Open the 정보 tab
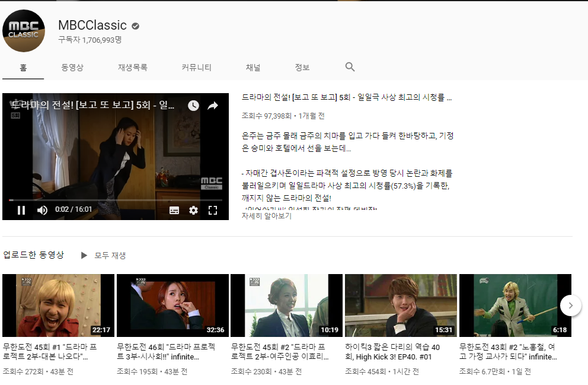588x385 pixels. click(302, 68)
